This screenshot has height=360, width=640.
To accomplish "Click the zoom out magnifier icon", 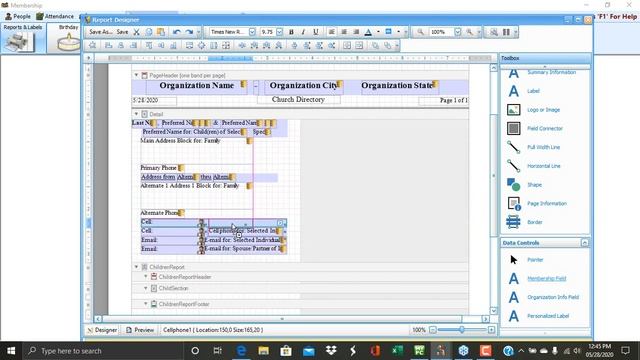I will pyautogui.click(x=420, y=32).
